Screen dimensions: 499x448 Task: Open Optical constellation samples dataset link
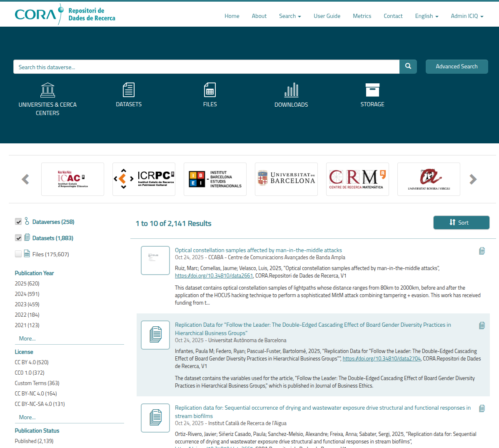point(258,250)
